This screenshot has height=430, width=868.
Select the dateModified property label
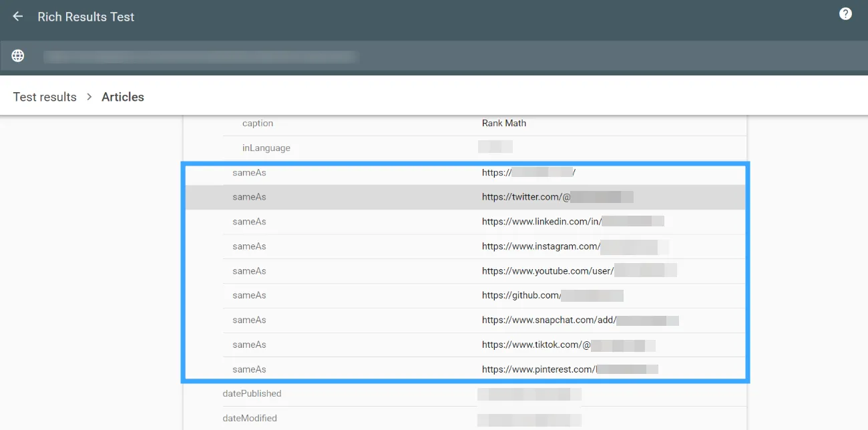(x=250, y=419)
